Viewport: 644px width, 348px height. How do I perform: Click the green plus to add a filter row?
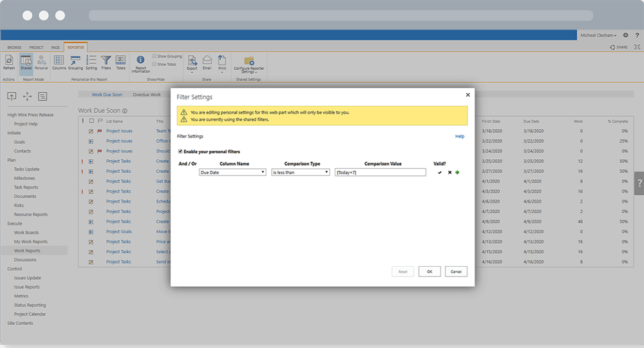pos(457,173)
